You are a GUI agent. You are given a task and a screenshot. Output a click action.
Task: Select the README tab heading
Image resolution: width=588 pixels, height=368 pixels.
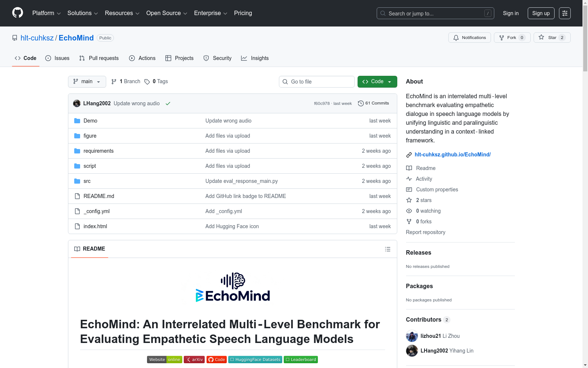(90, 249)
